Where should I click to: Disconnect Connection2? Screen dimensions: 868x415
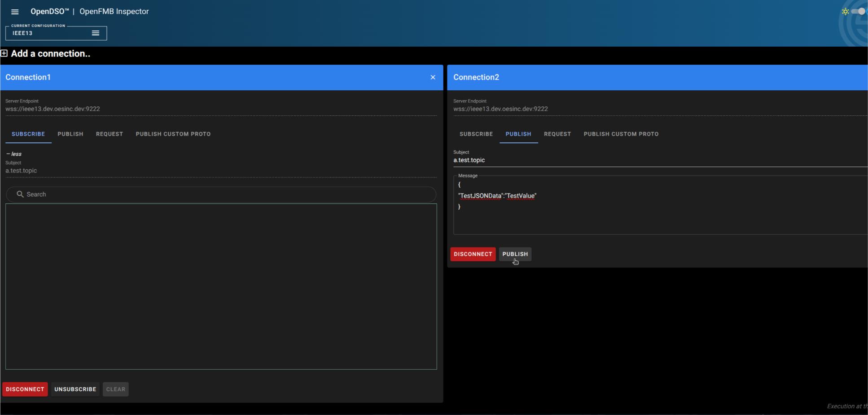tap(473, 254)
